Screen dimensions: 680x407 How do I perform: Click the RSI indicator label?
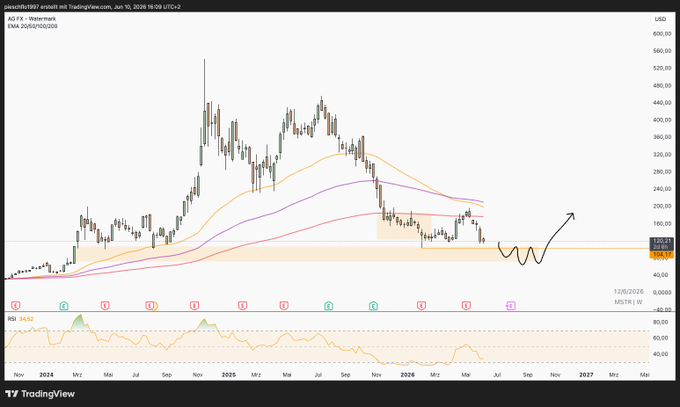[x=12, y=319]
